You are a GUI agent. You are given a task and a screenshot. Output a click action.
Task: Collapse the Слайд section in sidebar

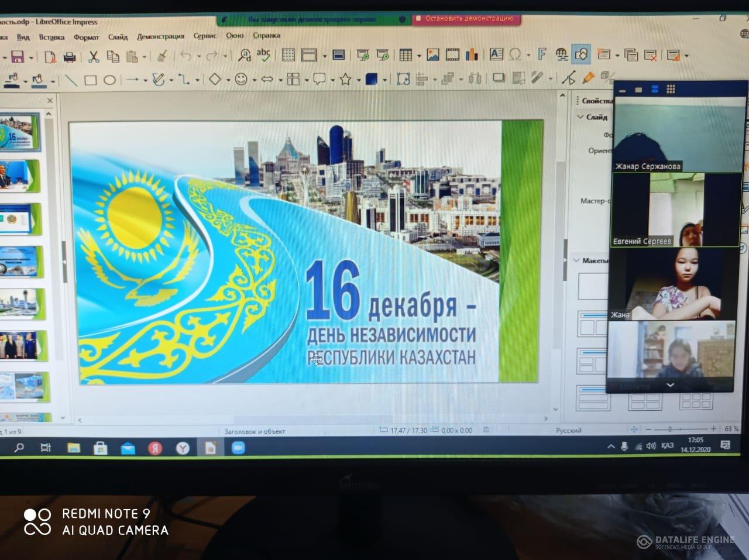(580, 117)
